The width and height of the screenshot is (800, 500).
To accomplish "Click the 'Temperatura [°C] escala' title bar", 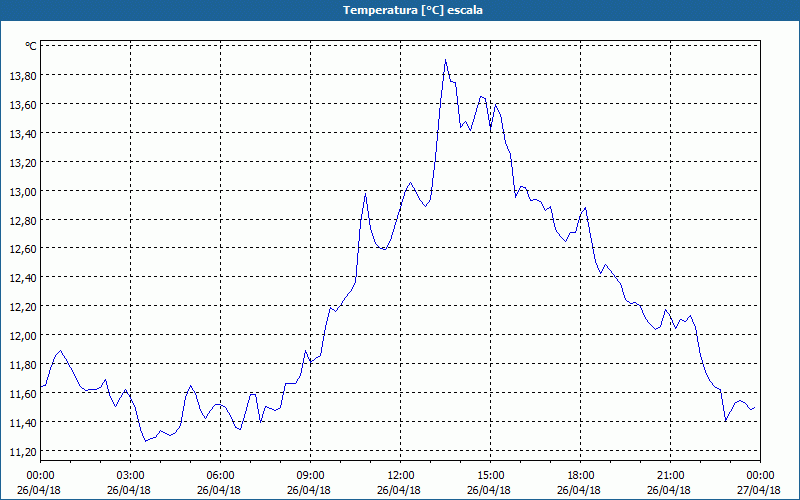I will (400, 10).
